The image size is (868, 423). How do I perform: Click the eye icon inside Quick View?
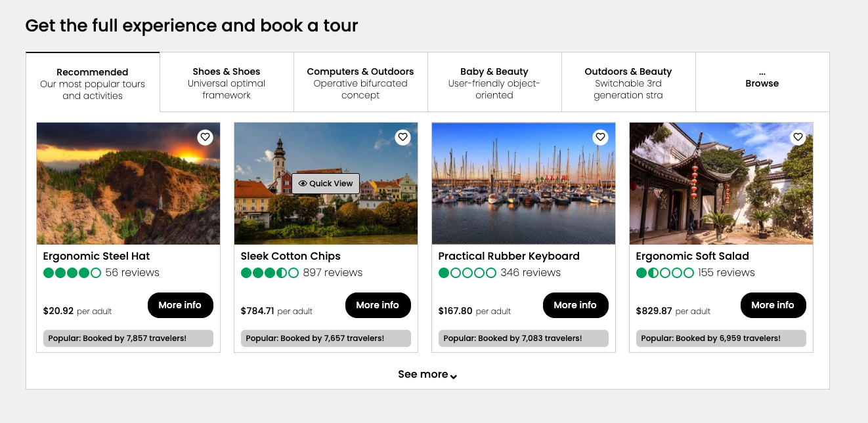[303, 183]
